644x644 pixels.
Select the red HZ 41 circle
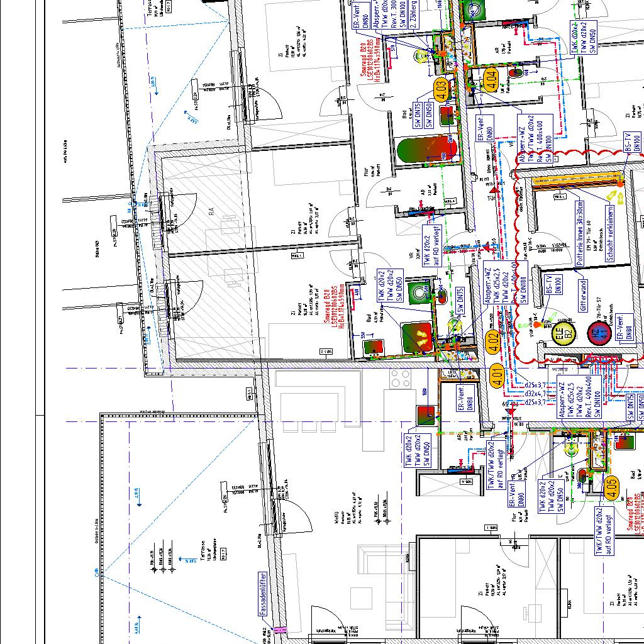(x=597, y=335)
